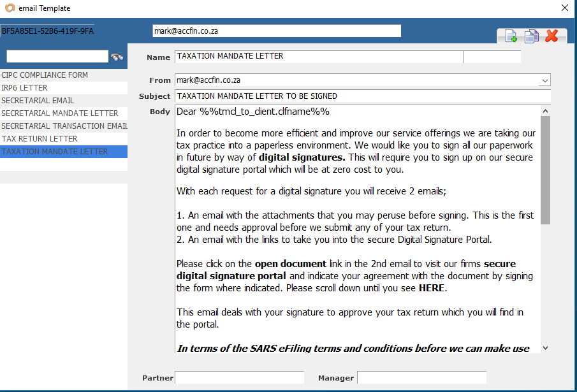Click the Manager input field

pyautogui.click(x=421, y=378)
